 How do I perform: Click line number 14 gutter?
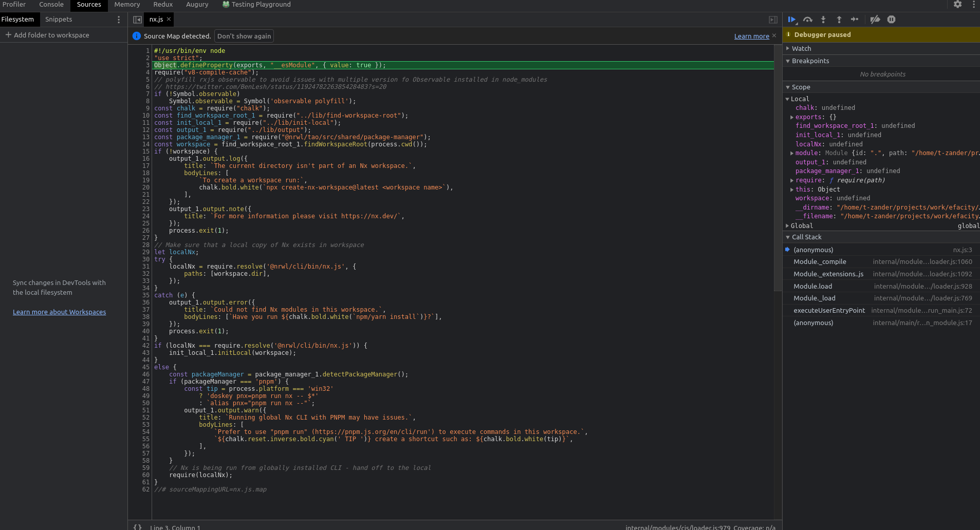145,144
